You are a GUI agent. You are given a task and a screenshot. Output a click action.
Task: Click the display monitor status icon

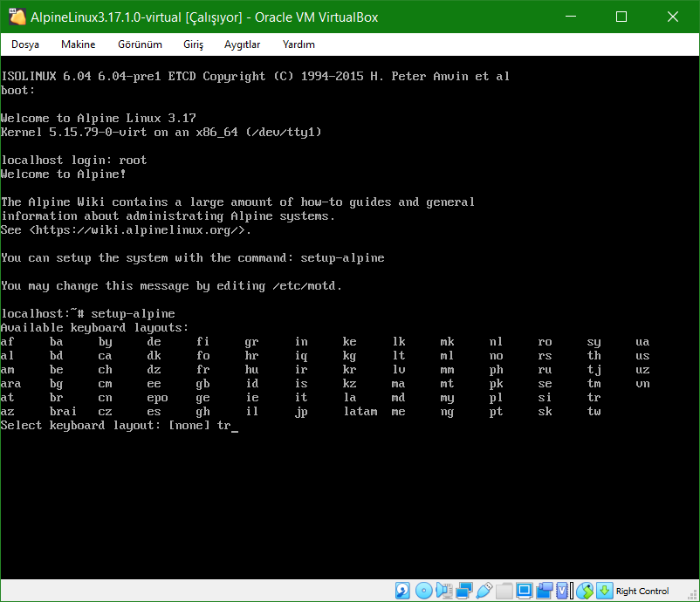click(524, 591)
